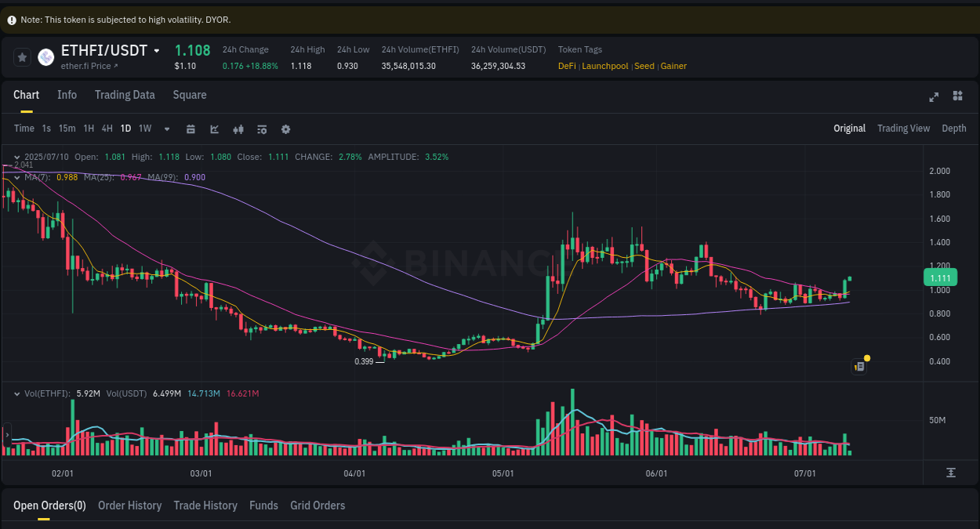Switch to the Trading Data tab
Screen dimensions: 980x529
125,95
